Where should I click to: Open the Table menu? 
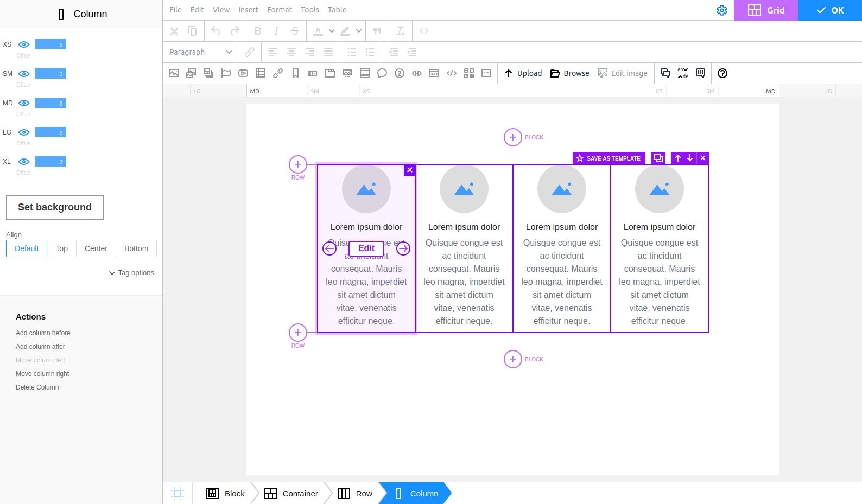(337, 10)
